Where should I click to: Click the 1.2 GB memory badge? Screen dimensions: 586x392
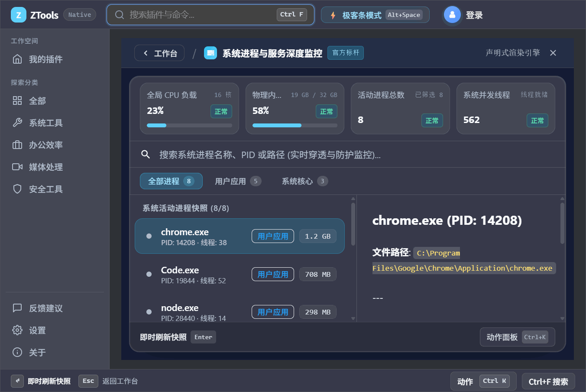(318, 236)
